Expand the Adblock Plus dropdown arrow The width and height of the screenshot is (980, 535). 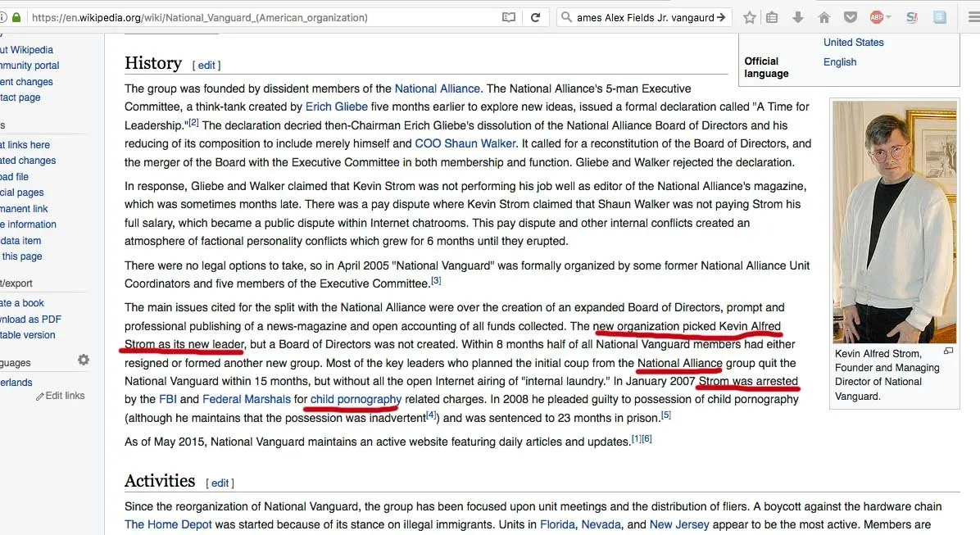coord(888,17)
